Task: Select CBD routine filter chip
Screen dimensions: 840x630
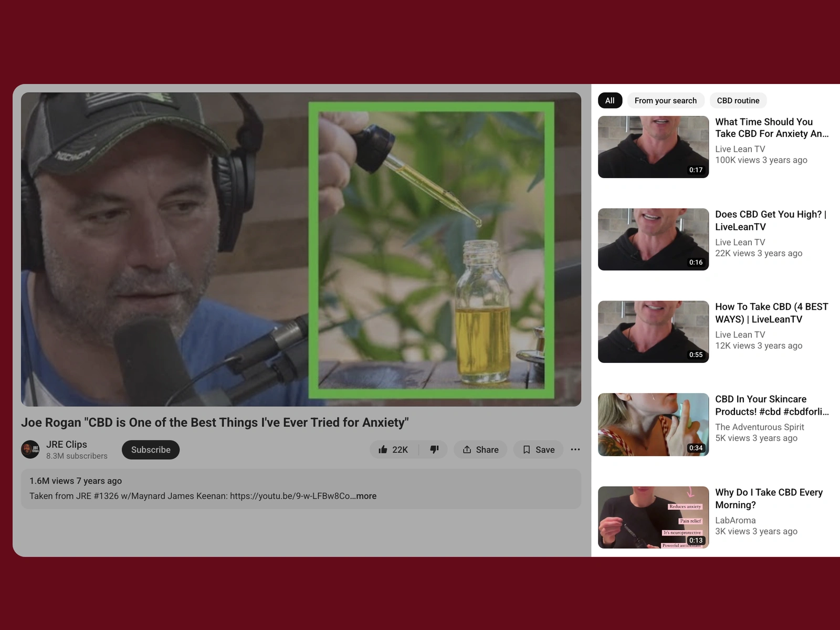Action: (x=738, y=100)
